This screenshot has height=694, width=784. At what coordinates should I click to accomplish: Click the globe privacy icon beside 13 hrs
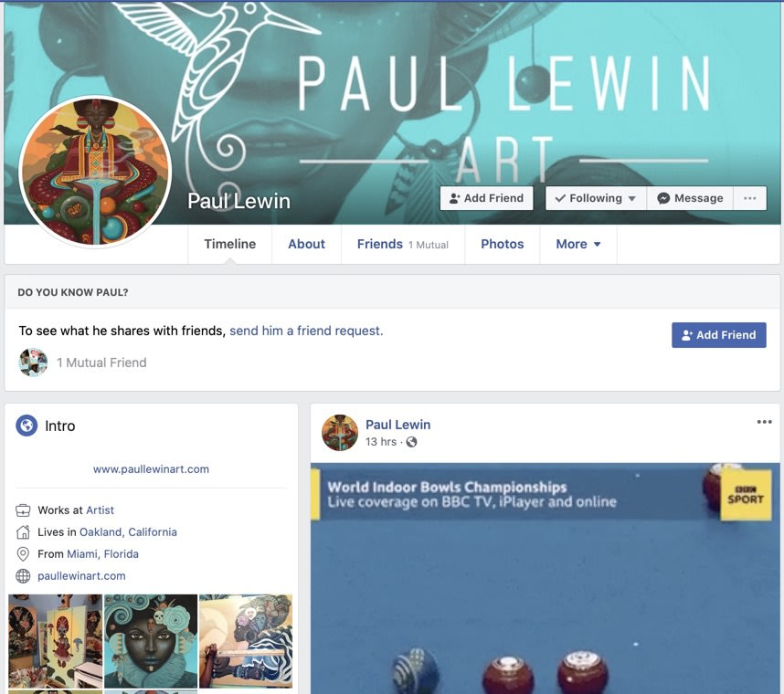(x=411, y=442)
